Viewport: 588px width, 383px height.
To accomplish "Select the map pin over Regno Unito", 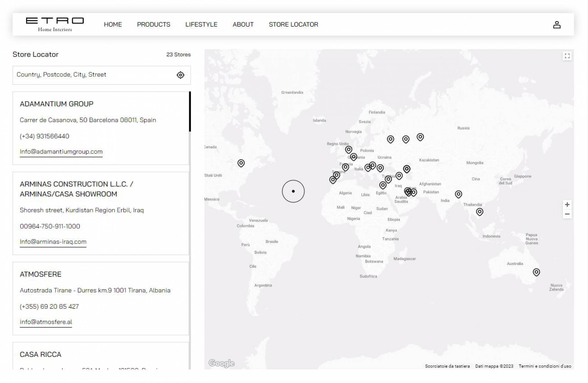I will click(349, 149).
